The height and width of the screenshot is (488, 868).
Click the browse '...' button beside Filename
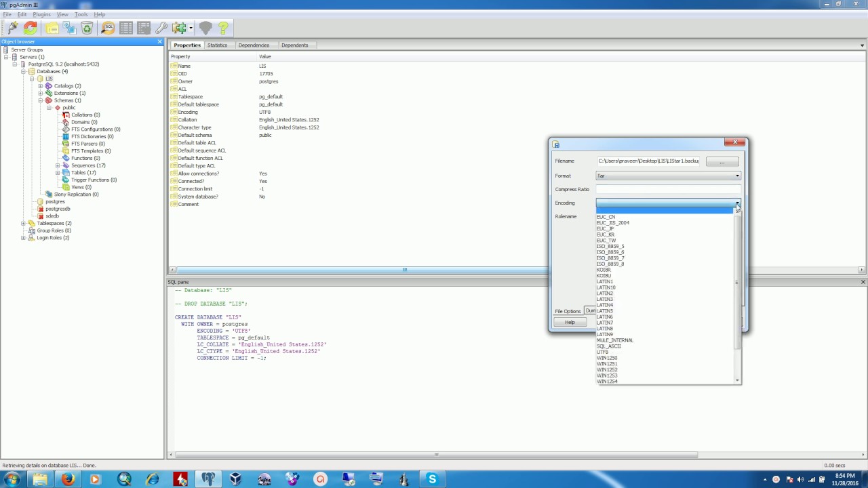[722, 161]
